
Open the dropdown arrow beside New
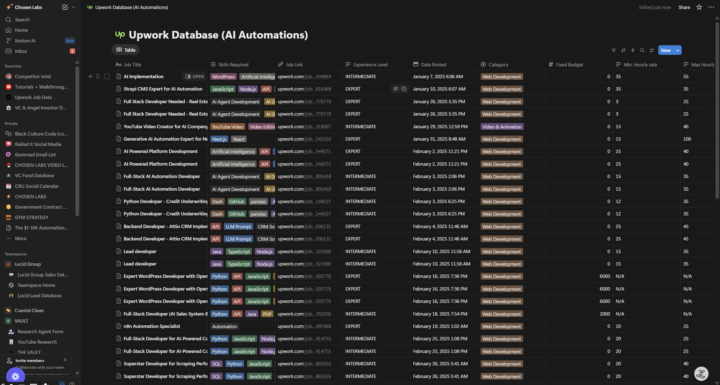[678, 51]
